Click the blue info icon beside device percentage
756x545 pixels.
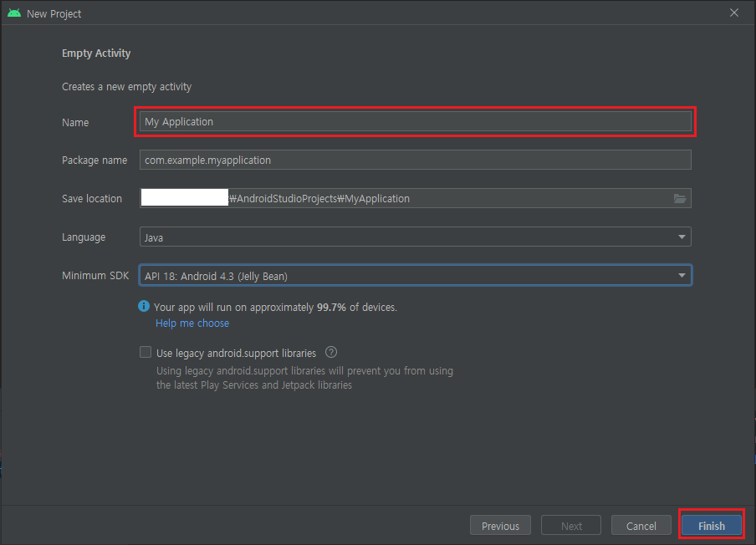144,306
